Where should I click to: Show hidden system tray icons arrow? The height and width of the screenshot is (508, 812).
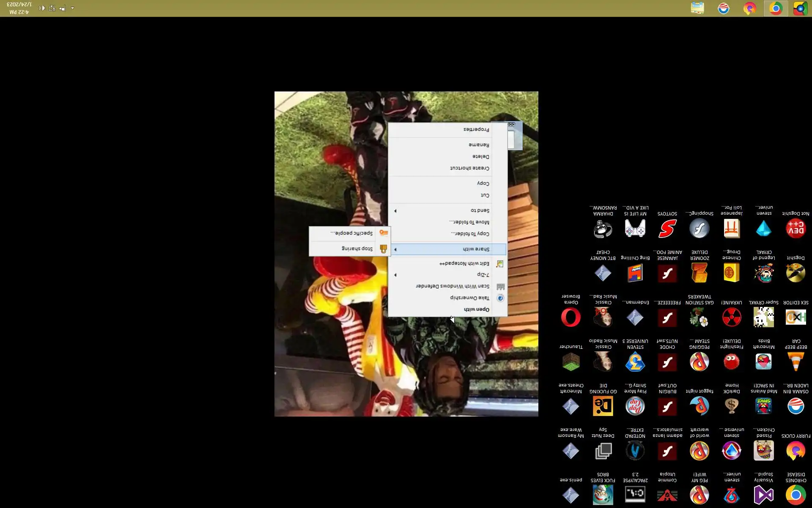[72, 8]
